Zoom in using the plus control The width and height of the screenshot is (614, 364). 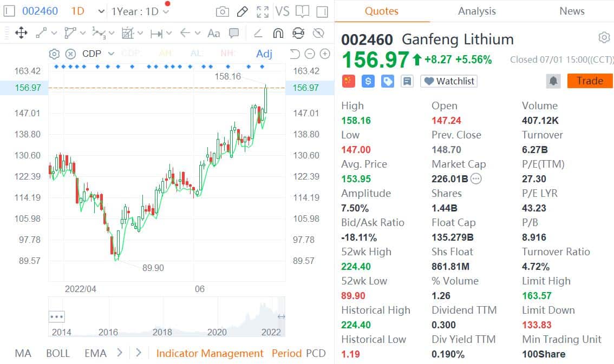click(324, 54)
